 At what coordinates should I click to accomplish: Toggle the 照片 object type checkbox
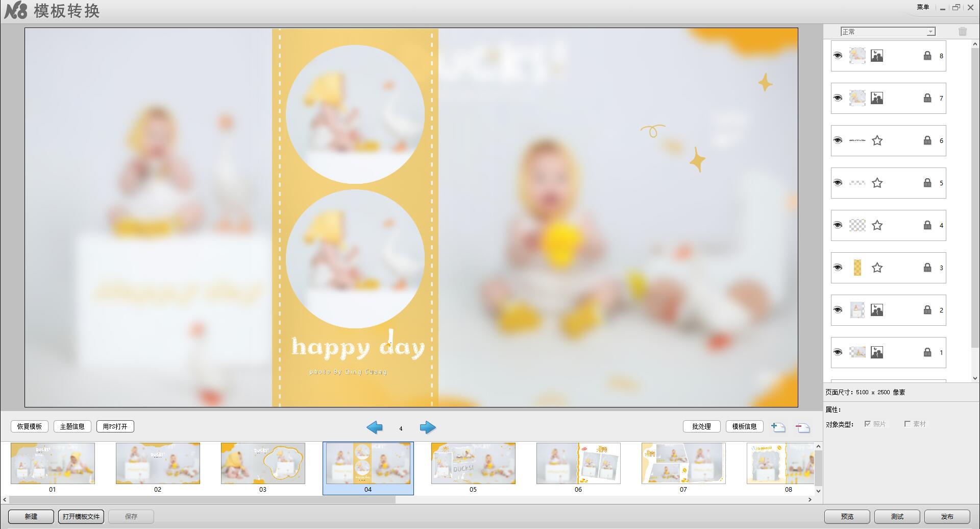coord(867,424)
